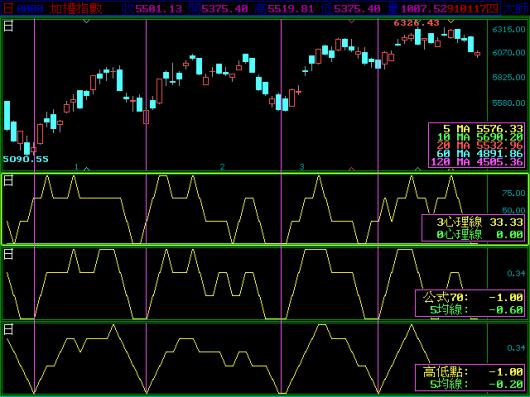Image resolution: width=530 pixels, height=397 pixels.
Task: Select the 加權指數 title in header
Action: pyautogui.click(x=76, y=8)
